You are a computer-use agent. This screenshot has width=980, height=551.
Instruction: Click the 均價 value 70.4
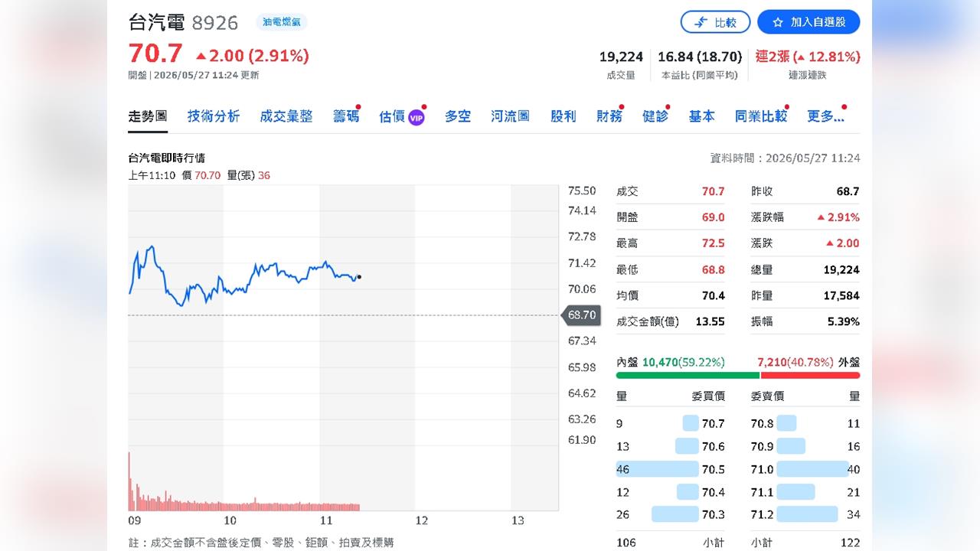[x=714, y=295]
